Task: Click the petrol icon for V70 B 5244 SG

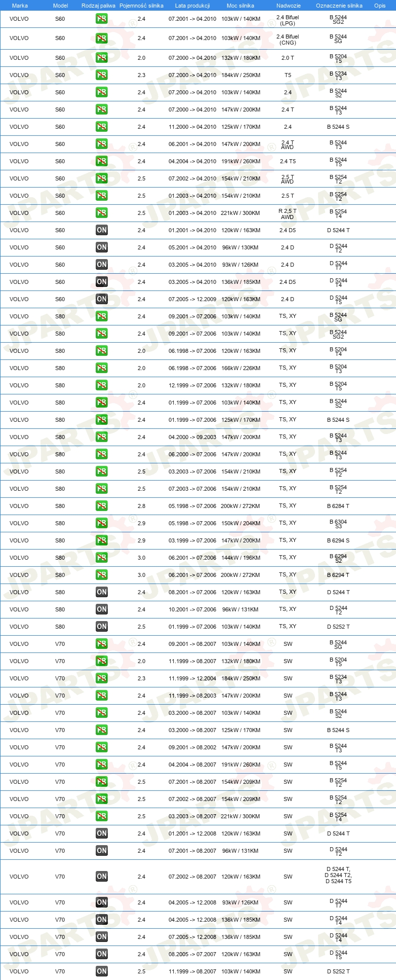Action: tap(102, 644)
